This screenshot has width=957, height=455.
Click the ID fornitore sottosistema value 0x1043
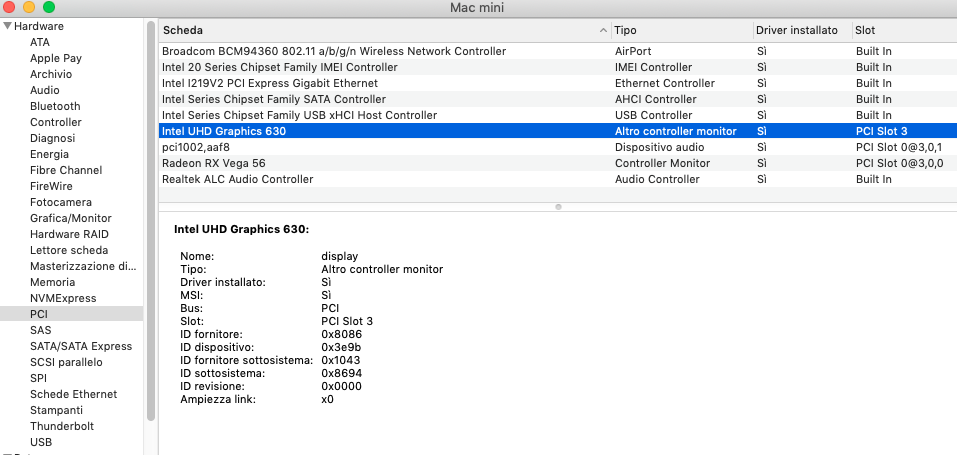341,360
